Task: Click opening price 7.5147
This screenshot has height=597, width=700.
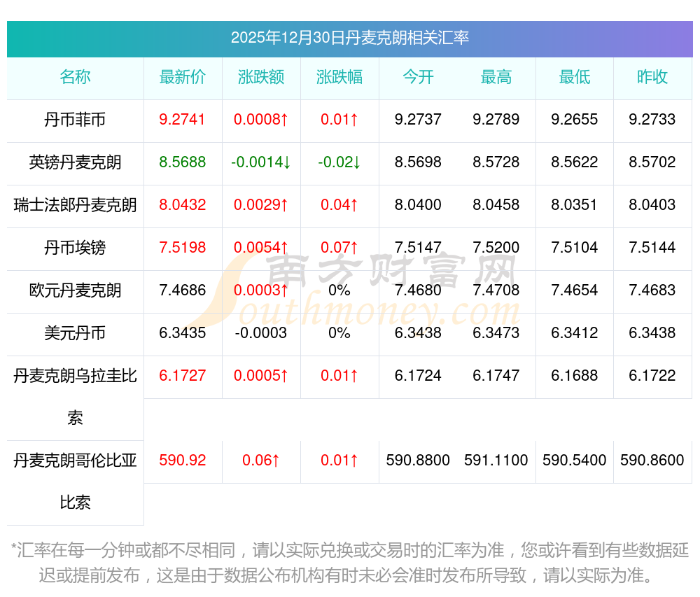Action: [x=418, y=247]
